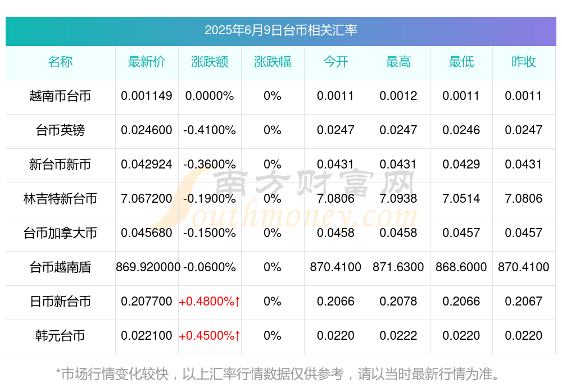The height and width of the screenshot is (392, 562).
Task: Select the 日币新台币 row name
Action: click(60, 302)
